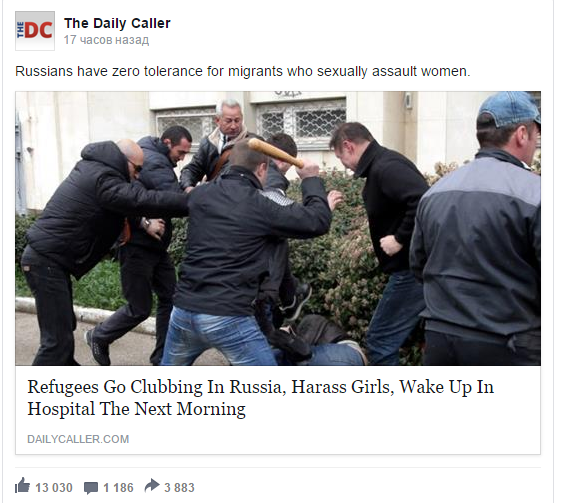The width and height of the screenshot is (562, 503).
Task: Click 'Hospital The Next Morning' headline line
Action: coord(137,409)
